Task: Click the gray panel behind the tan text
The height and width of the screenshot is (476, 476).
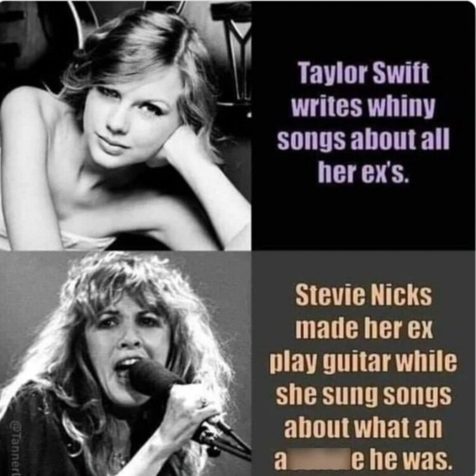Action: (364, 364)
